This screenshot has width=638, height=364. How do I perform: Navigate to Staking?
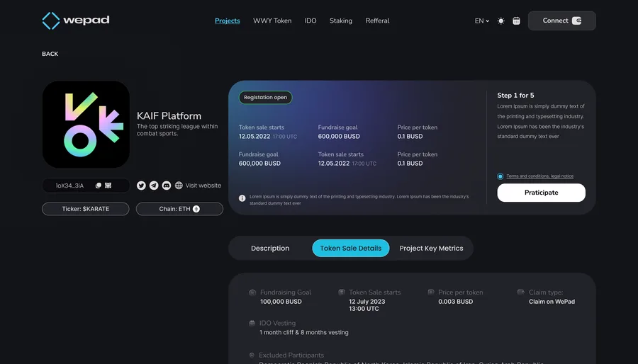341,21
